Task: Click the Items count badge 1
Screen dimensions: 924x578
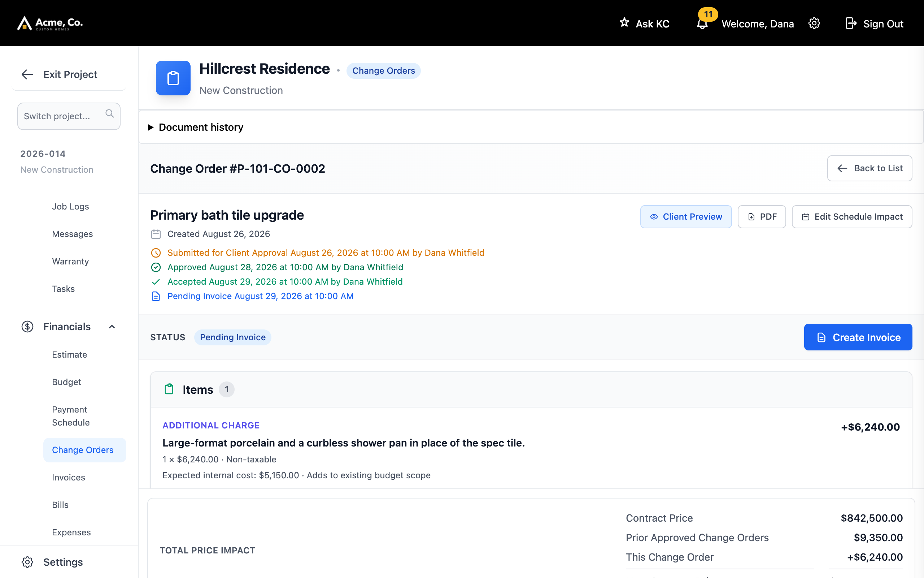Action: tap(226, 389)
